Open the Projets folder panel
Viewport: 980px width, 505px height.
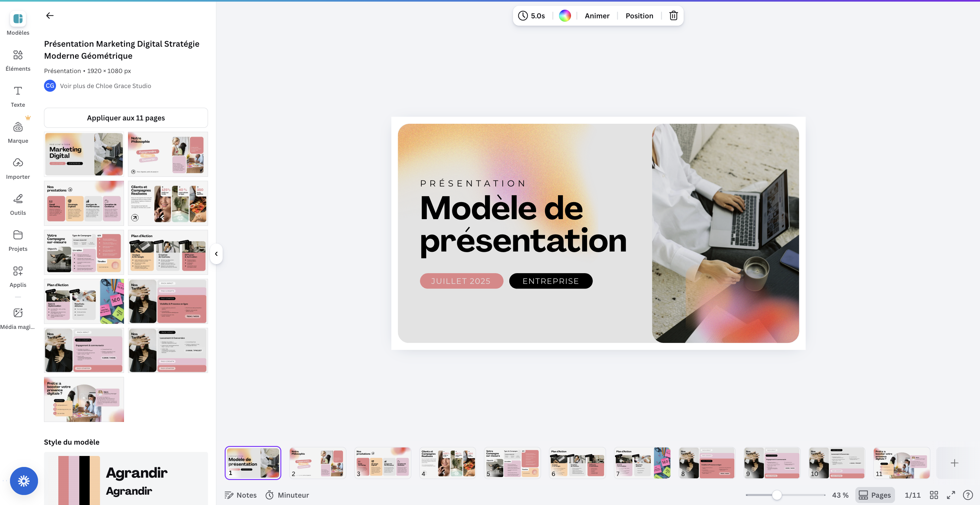click(18, 240)
